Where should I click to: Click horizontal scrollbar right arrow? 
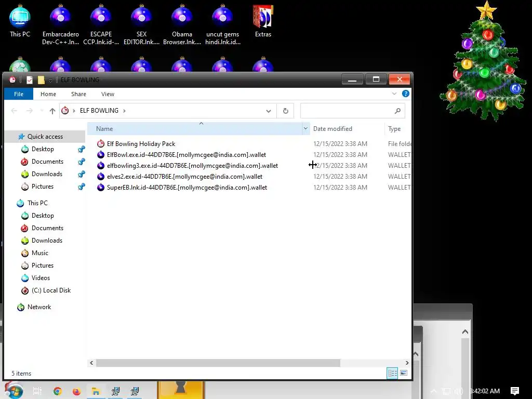click(x=407, y=363)
